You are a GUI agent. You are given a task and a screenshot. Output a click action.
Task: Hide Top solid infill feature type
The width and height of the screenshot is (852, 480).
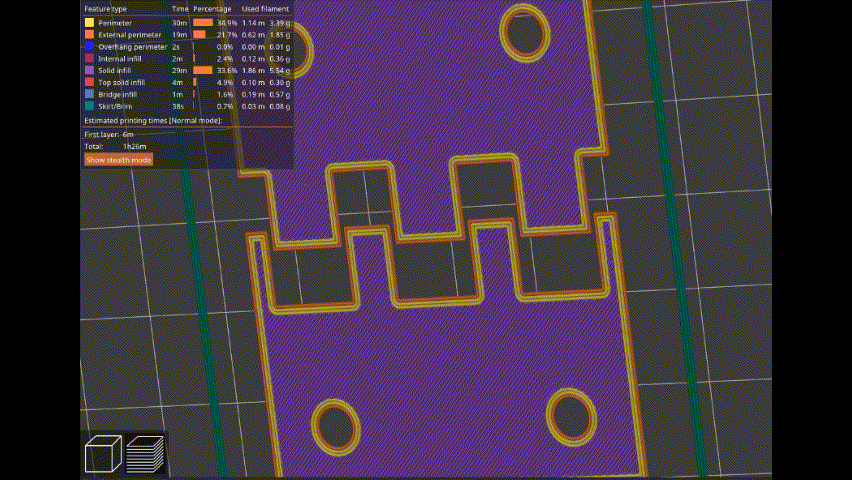pos(123,82)
